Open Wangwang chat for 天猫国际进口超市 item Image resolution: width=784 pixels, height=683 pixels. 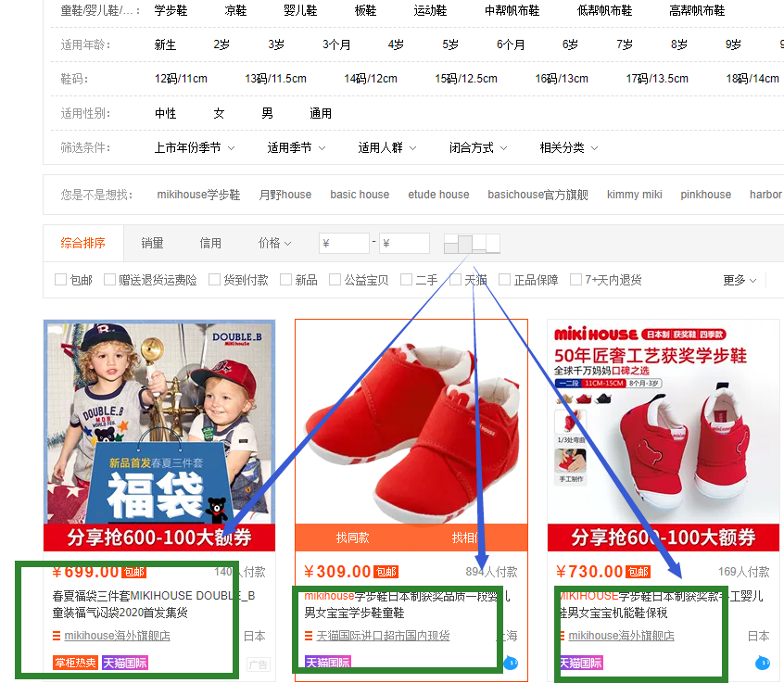pos(511,663)
